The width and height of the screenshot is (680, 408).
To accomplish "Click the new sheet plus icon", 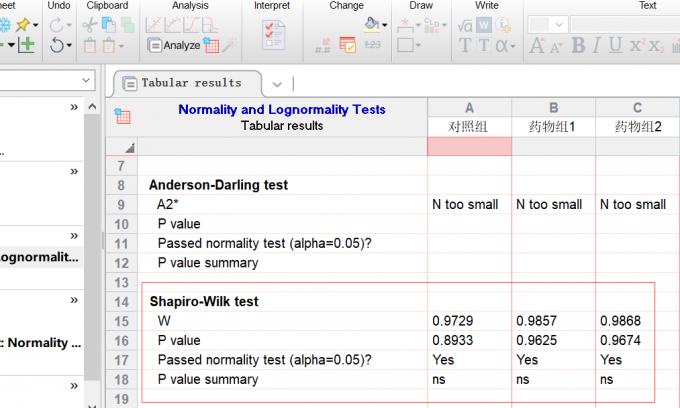I will [26, 45].
